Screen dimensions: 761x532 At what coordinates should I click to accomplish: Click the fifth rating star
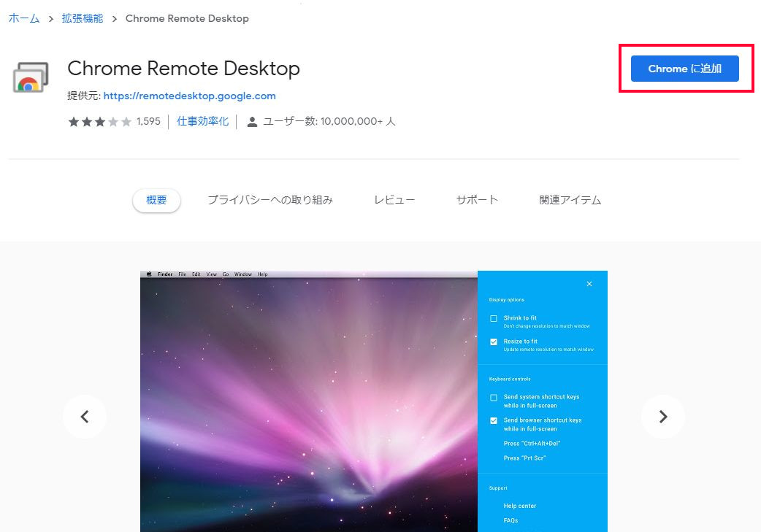click(x=126, y=121)
